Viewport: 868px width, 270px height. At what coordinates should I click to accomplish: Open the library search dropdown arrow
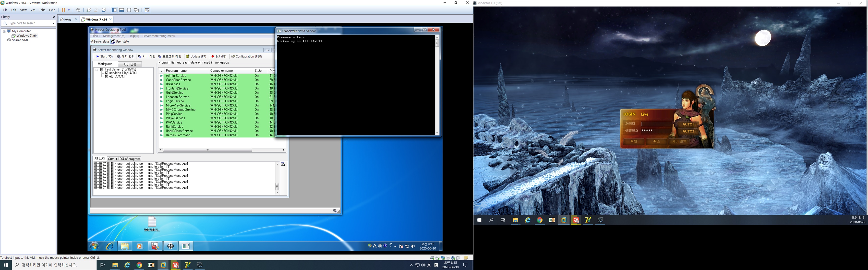(x=53, y=23)
